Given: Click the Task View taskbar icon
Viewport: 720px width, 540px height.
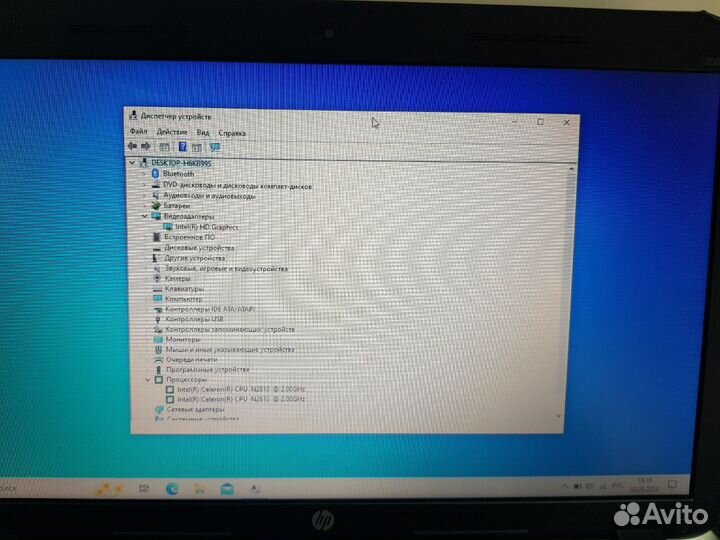Looking at the screenshot, I should pyautogui.click(x=144, y=489).
